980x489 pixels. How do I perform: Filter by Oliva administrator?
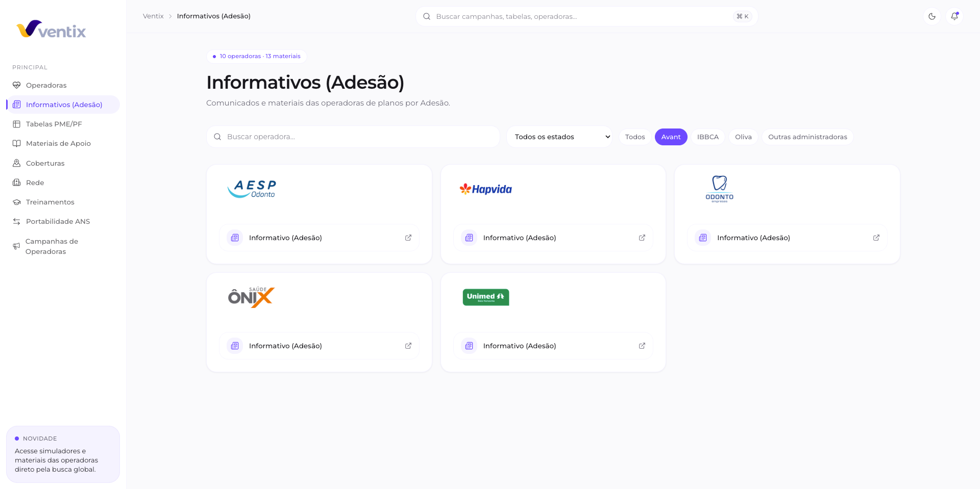click(743, 137)
